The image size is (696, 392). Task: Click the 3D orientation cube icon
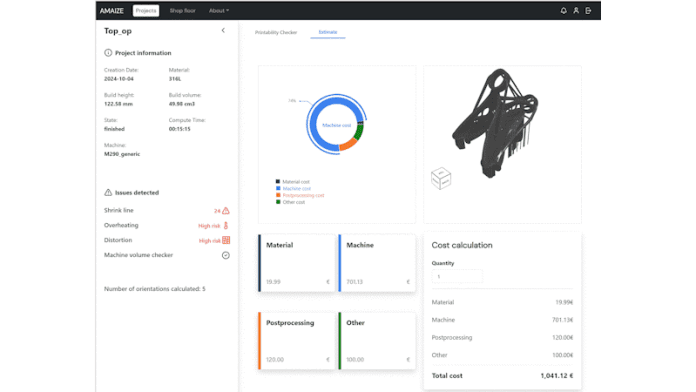click(x=441, y=178)
